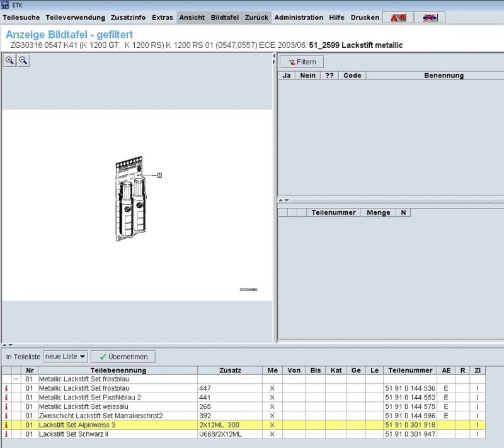The width and height of the screenshot is (504, 448).
Task: Click the Filtern button
Action: tap(302, 62)
